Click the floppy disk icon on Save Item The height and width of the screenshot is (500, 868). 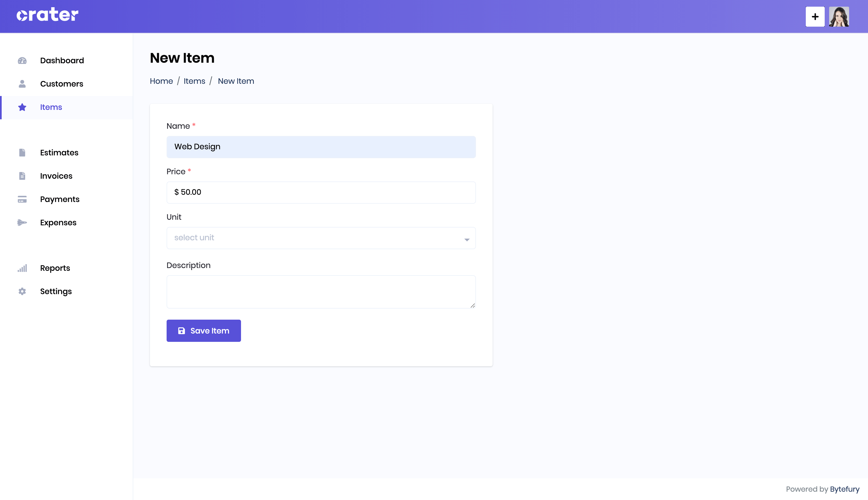point(181,331)
